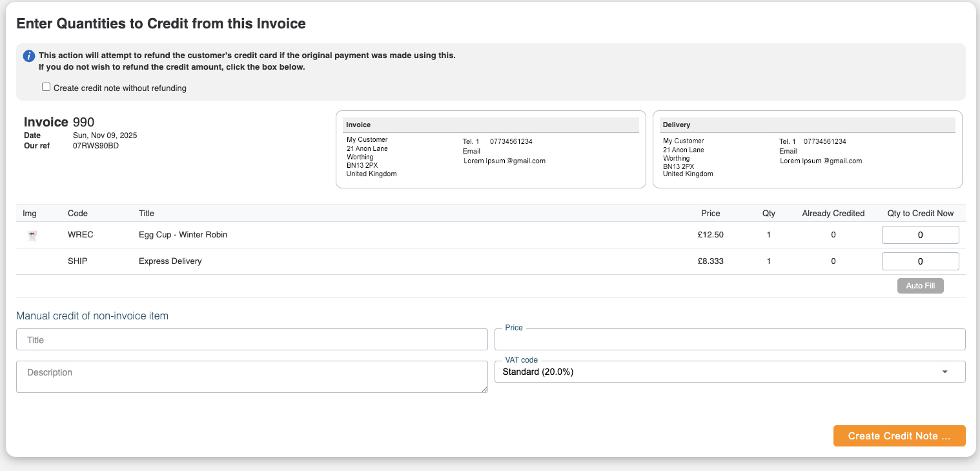
Task: Click the Egg Cup Winter Robin product thumbnail
Action: [x=32, y=235]
